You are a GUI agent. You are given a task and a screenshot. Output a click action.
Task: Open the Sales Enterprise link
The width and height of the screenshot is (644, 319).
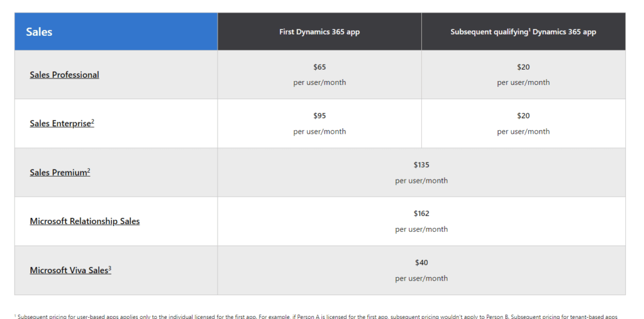pos(62,124)
